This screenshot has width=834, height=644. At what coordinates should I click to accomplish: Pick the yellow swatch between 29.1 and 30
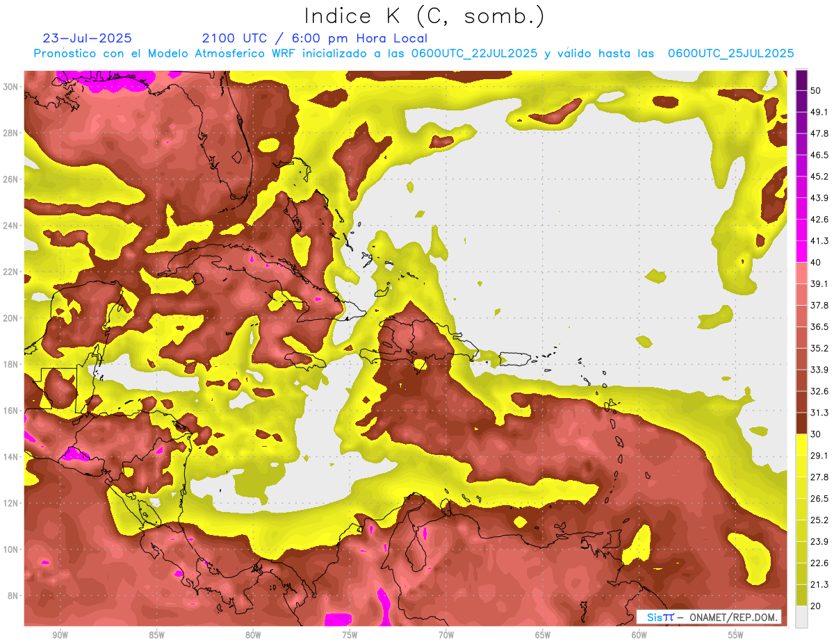coord(801,445)
